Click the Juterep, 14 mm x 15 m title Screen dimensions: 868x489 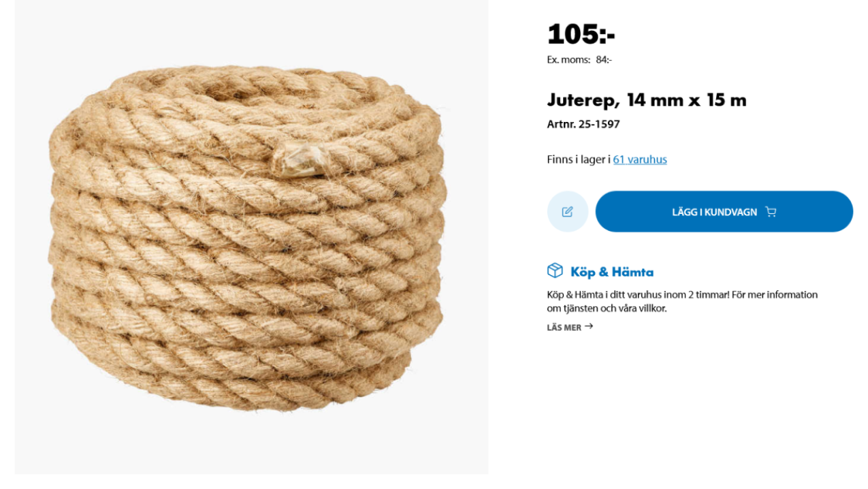(x=647, y=100)
